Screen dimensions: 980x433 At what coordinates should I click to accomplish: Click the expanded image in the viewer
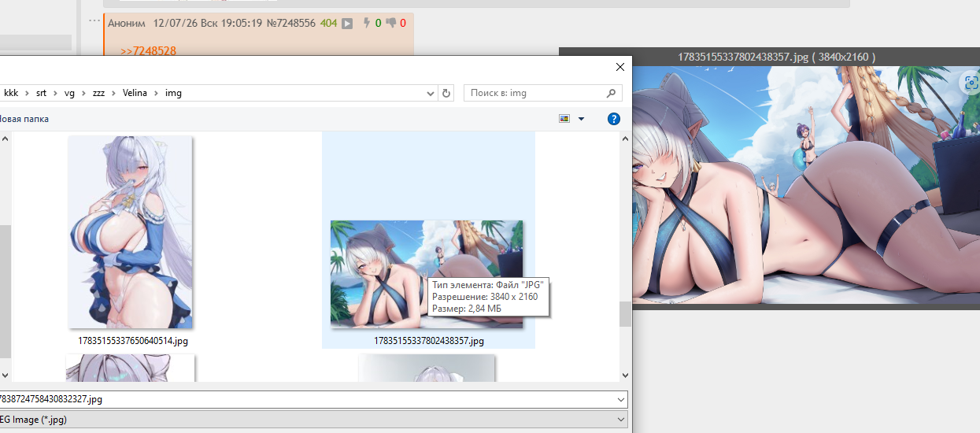806,185
